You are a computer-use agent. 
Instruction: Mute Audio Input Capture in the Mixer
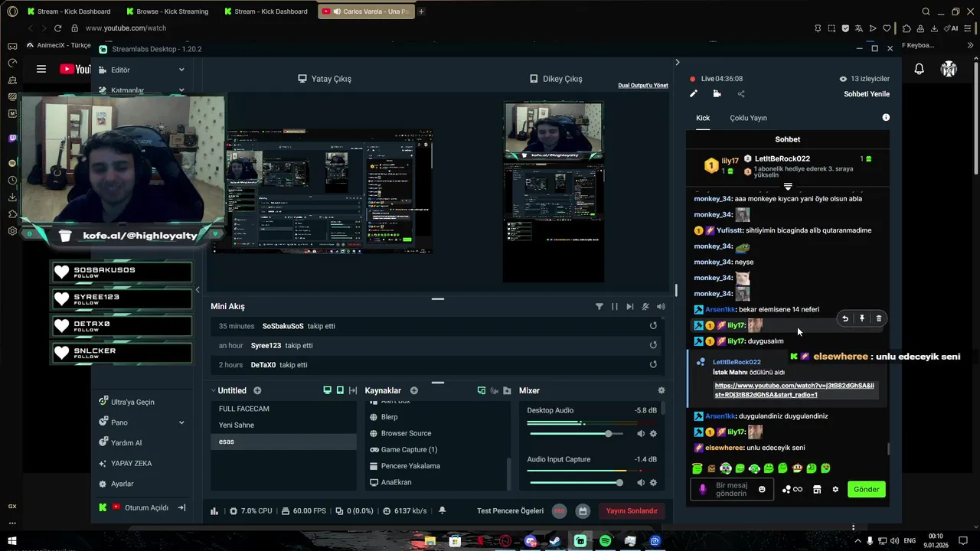point(641,483)
